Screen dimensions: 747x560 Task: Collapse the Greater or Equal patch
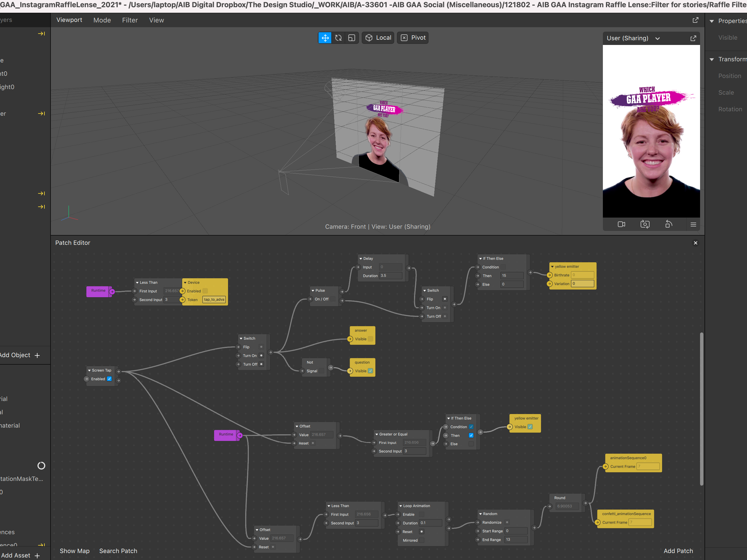point(377,435)
